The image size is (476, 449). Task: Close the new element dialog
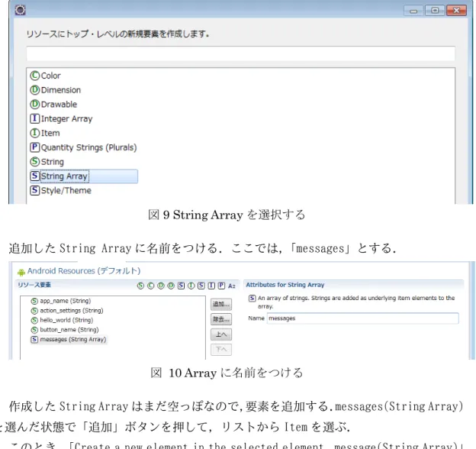[456, 11]
